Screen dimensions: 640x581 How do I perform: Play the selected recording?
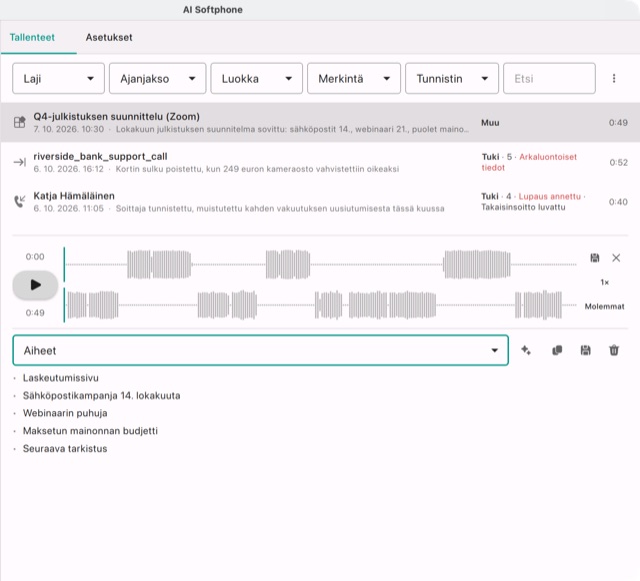(x=36, y=285)
